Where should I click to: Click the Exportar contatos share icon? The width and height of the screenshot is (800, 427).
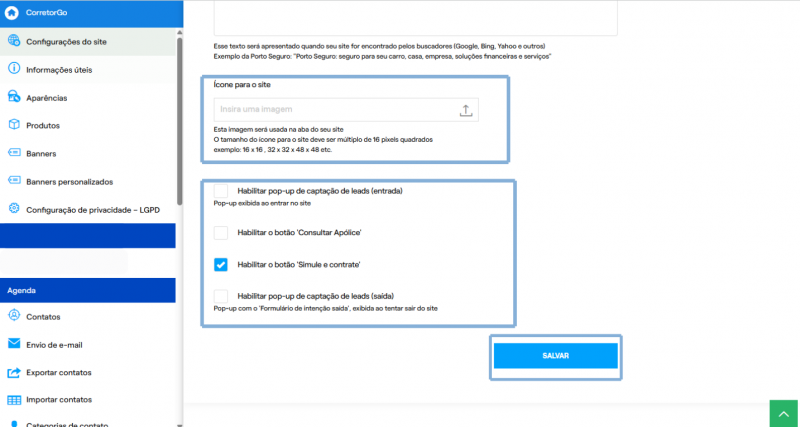14,372
